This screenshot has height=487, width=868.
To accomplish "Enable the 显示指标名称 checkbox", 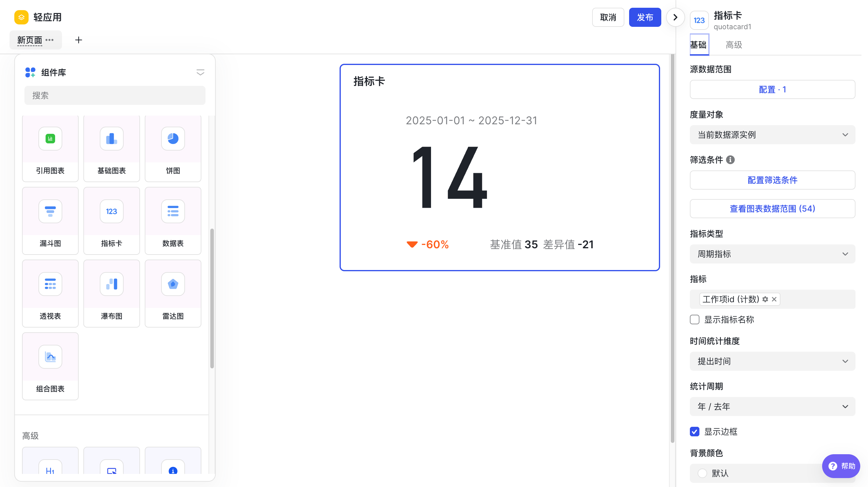I will point(694,320).
